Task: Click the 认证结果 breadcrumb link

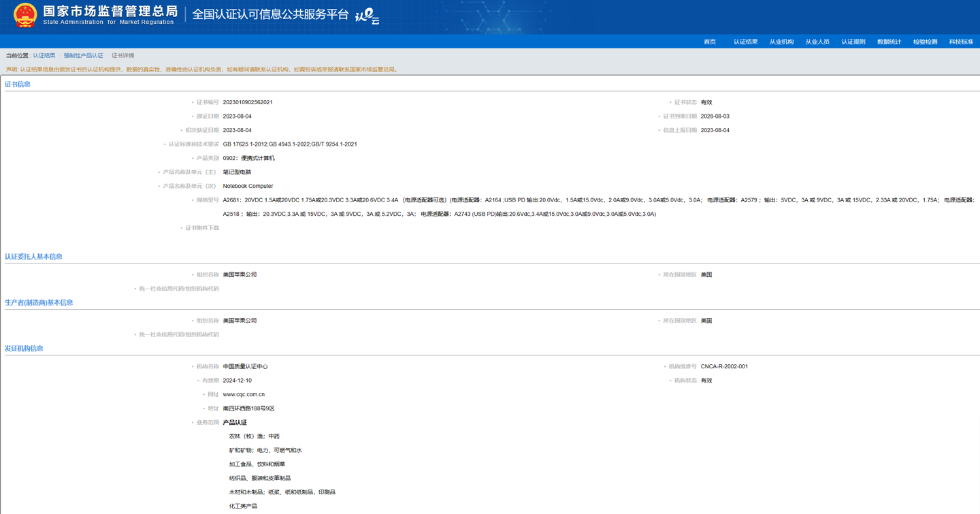Action: tap(44, 56)
